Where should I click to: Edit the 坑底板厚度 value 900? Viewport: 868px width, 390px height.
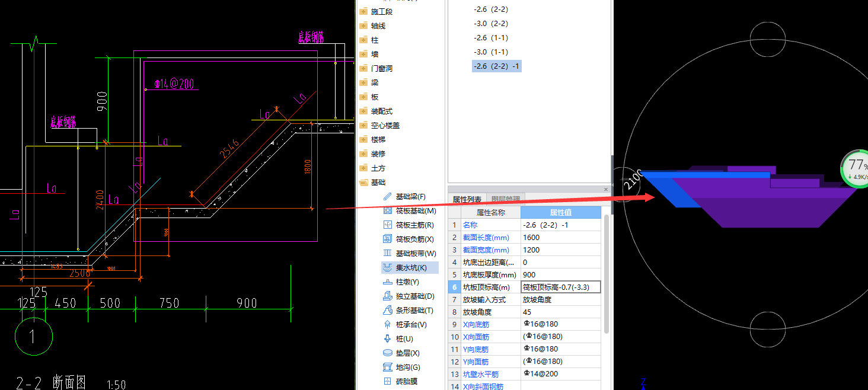coord(561,275)
